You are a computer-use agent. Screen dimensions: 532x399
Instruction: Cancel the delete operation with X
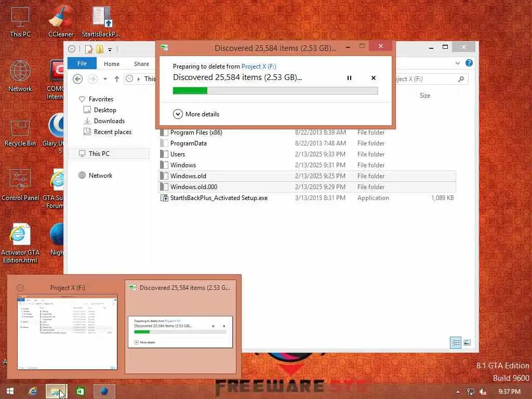tap(373, 78)
